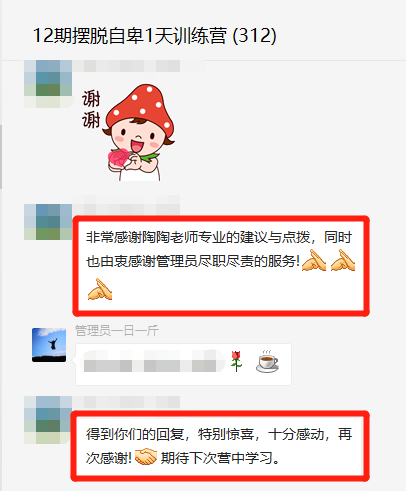Click the third bowing hands emoji on new line
This screenshot has width=406, height=491.
(100, 289)
